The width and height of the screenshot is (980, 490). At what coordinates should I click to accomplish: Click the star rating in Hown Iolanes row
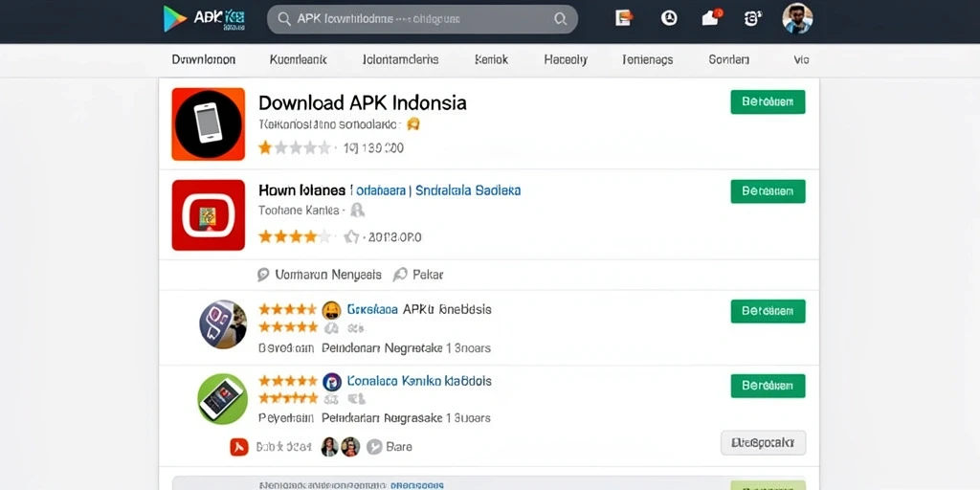pyautogui.click(x=295, y=237)
